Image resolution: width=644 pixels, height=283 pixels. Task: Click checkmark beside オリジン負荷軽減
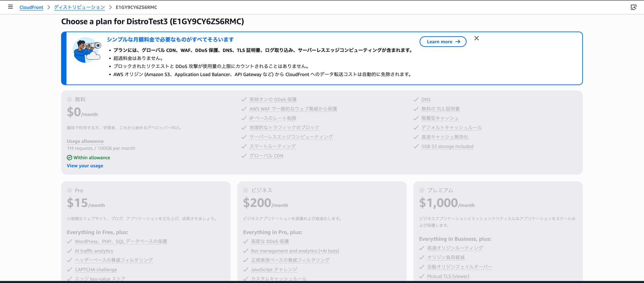pyautogui.click(x=422, y=258)
